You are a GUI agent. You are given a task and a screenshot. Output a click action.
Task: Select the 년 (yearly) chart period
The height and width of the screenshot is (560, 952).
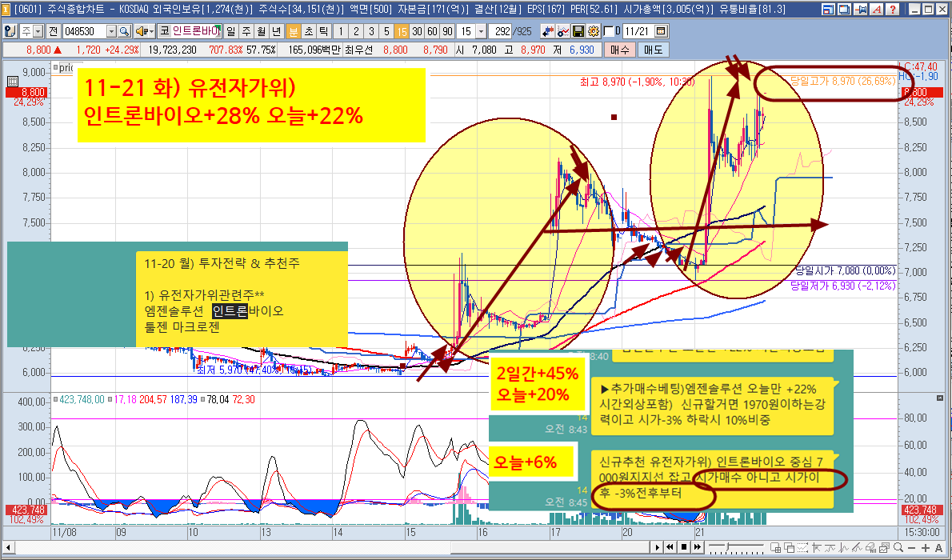276,31
